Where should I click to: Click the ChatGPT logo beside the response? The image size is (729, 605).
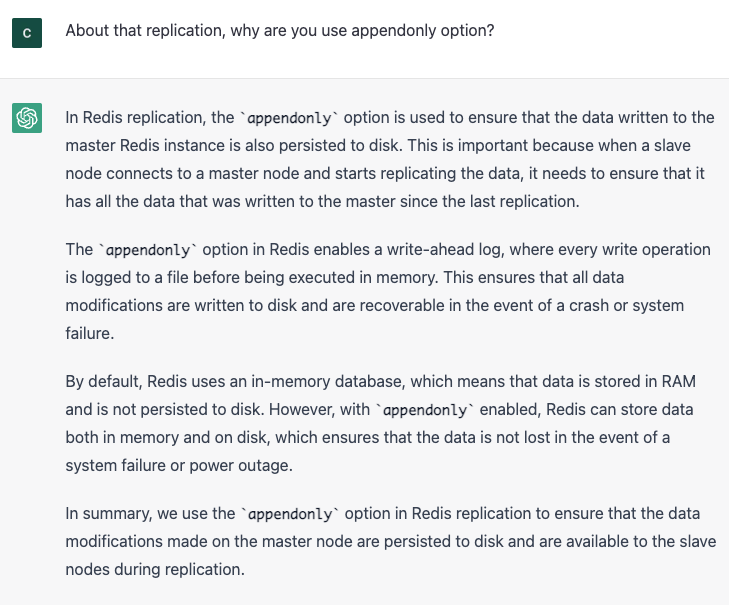[x=27, y=118]
